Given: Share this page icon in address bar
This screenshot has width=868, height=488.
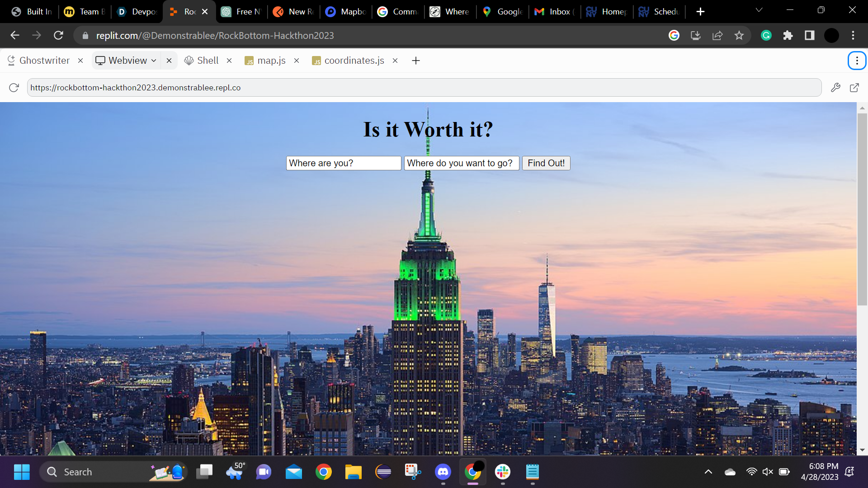Looking at the screenshot, I should [x=717, y=35].
